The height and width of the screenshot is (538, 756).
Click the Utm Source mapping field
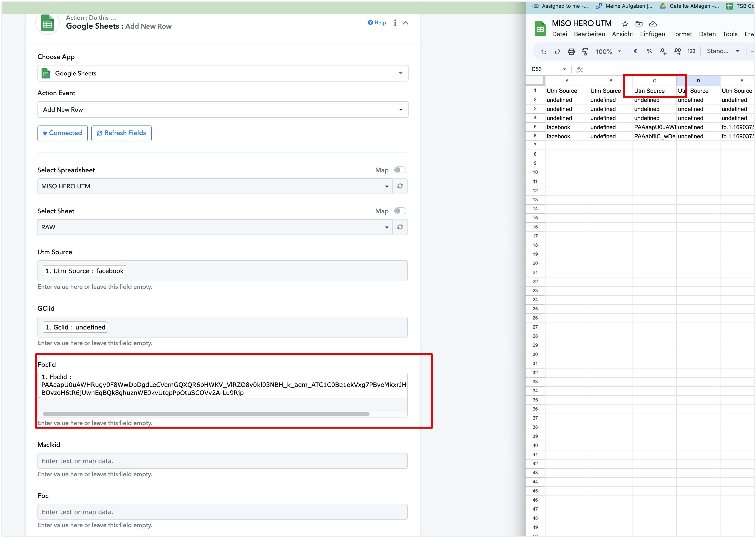[222, 271]
